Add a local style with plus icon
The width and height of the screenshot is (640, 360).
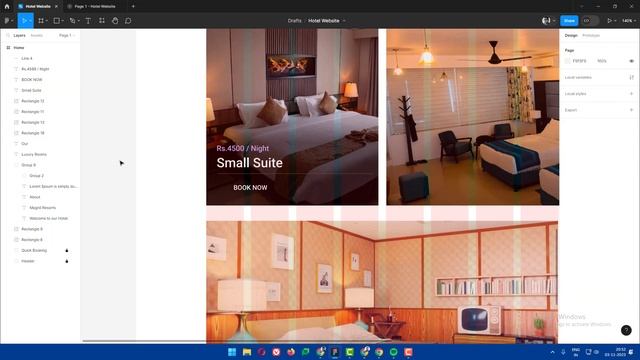click(631, 93)
